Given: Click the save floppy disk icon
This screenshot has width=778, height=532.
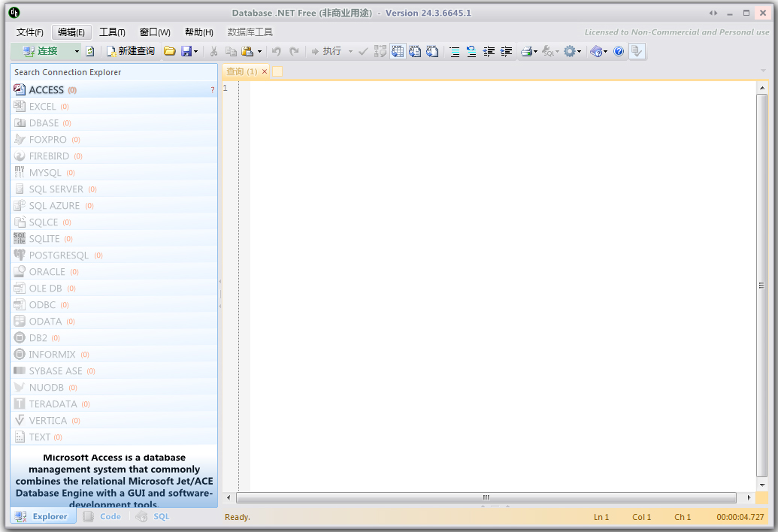Looking at the screenshot, I should pos(186,51).
